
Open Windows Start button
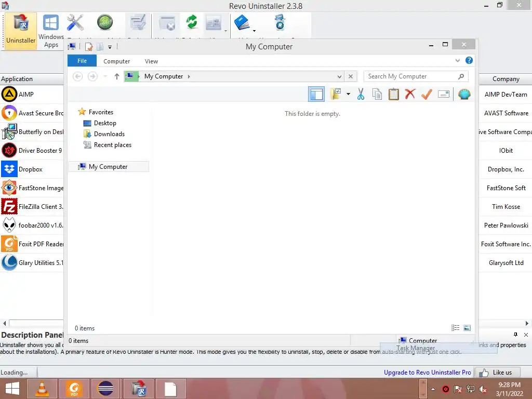click(x=12, y=389)
